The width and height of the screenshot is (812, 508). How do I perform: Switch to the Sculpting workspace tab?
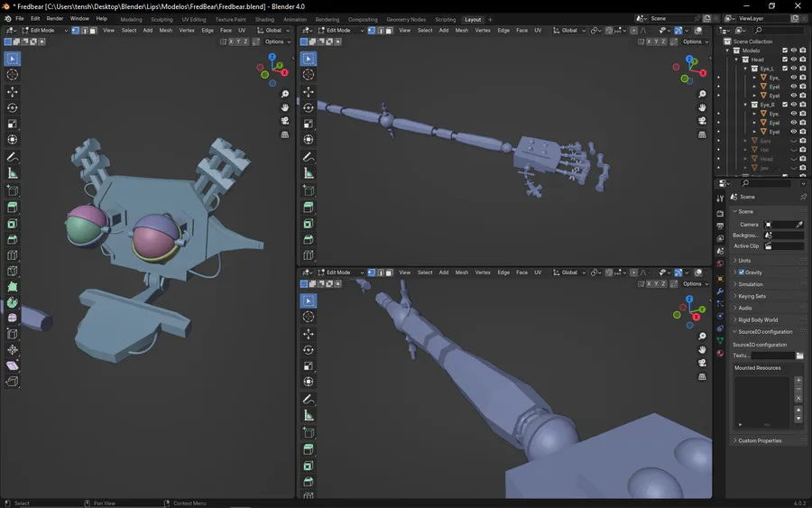click(161, 20)
